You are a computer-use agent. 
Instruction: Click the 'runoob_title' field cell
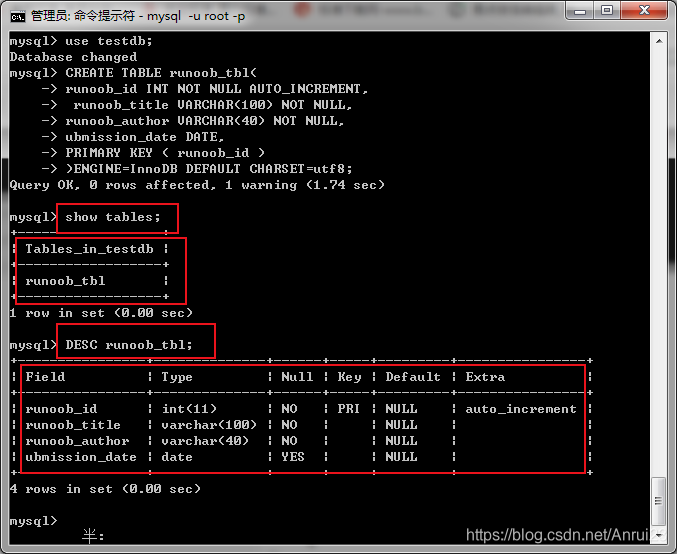tap(73, 424)
